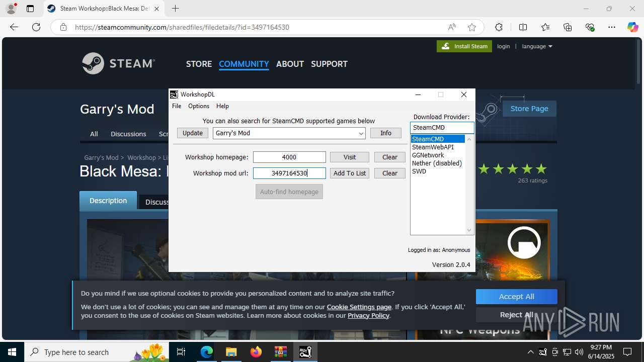Screen dimensions: 644x362
Task: Open Browser essentials icon
Action: coord(590,27)
